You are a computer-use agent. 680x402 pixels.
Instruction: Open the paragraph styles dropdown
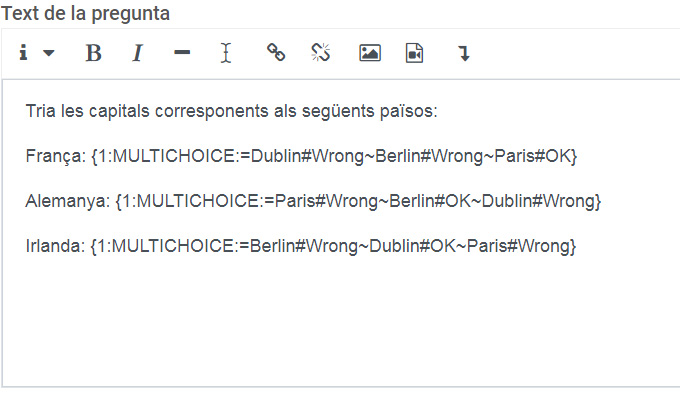click(38, 54)
